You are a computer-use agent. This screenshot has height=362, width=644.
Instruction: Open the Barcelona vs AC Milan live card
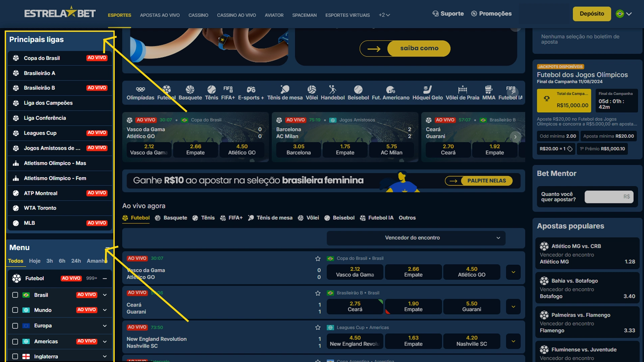click(x=345, y=137)
